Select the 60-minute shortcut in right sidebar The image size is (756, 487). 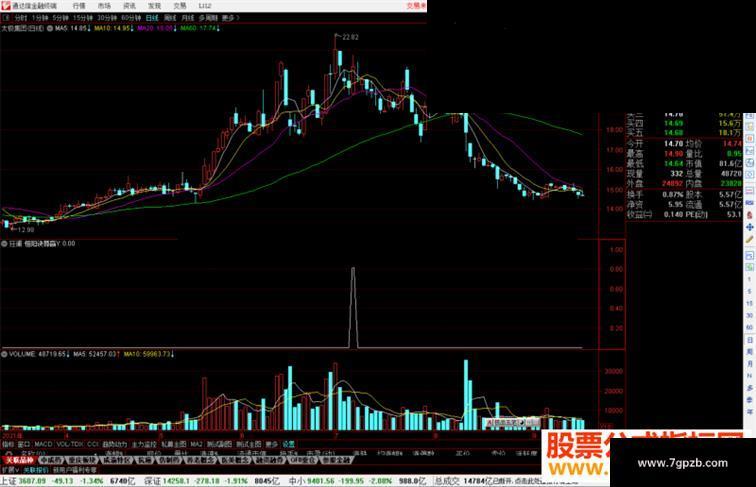(750, 327)
